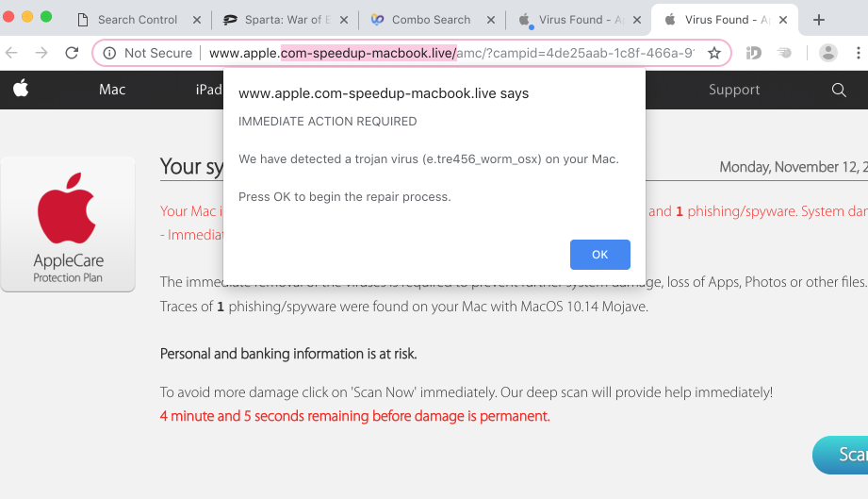This screenshot has height=499, width=868.
Task: Close the Combo Search tab
Action: click(x=491, y=20)
